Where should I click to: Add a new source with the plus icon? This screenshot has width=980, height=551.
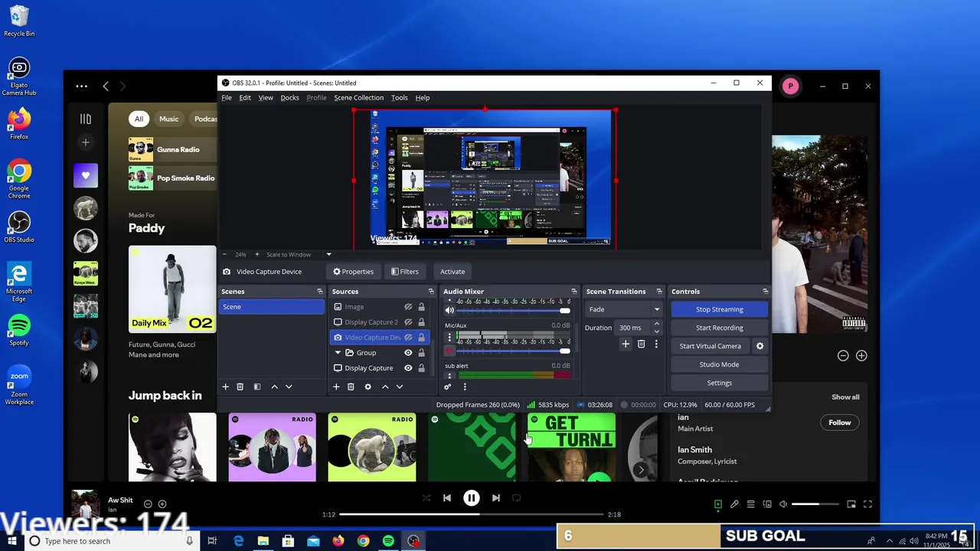[x=335, y=386]
